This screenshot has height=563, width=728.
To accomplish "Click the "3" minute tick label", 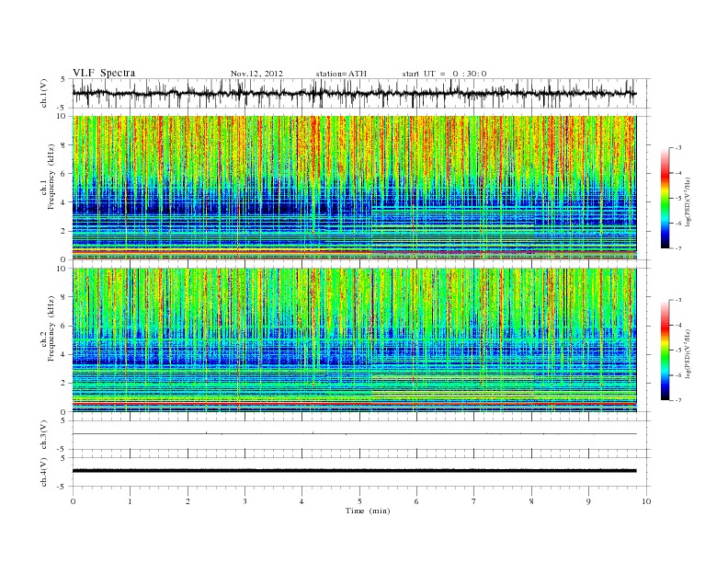I will click(245, 501).
